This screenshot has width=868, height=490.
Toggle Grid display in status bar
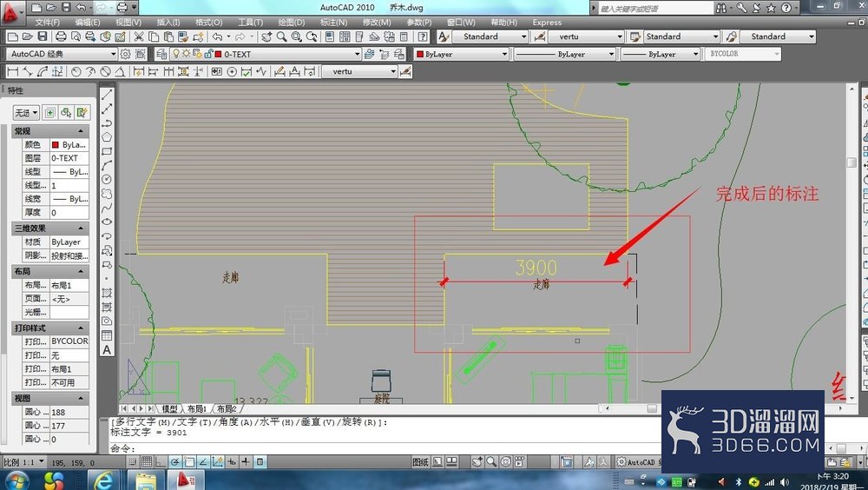point(147,461)
